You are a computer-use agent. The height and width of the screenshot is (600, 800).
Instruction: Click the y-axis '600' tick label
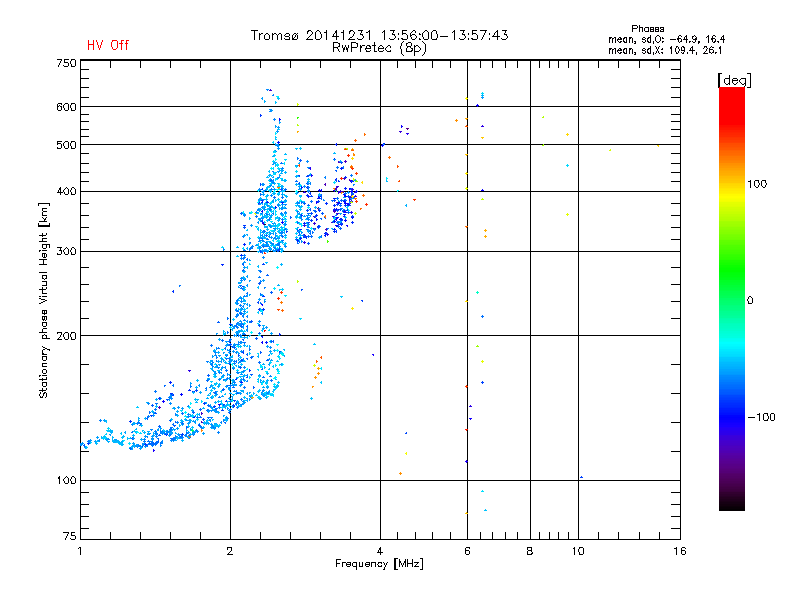tap(66, 107)
